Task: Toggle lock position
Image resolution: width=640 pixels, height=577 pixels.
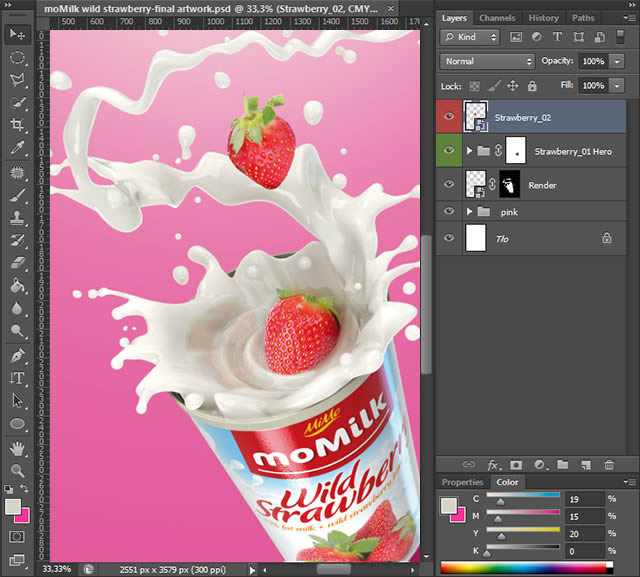Action: pyautogui.click(x=513, y=86)
